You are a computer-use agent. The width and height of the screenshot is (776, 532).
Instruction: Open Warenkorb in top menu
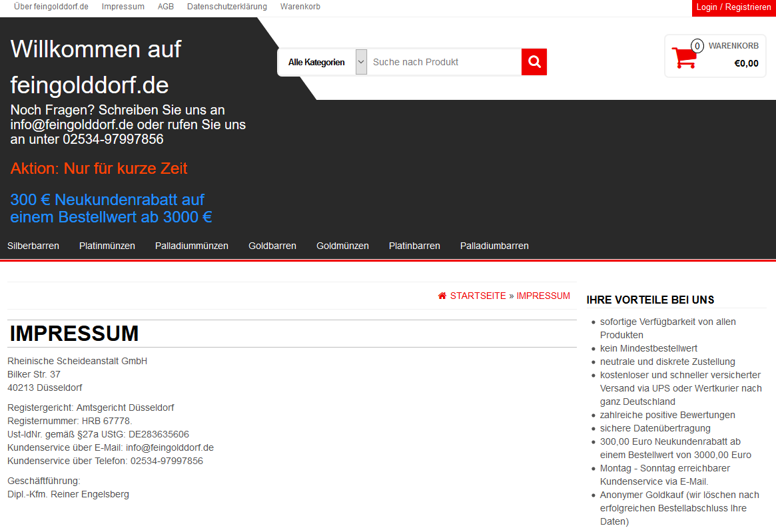(x=300, y=7)
